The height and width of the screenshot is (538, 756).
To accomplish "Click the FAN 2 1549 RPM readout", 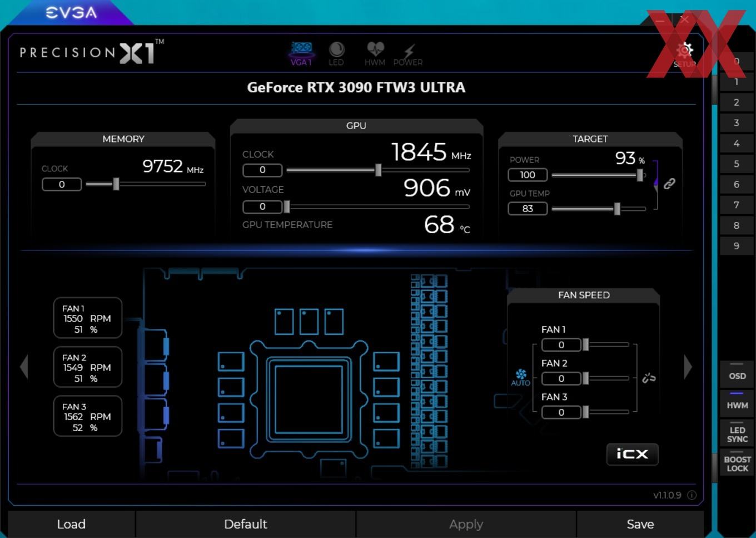I will coord(87,367).
